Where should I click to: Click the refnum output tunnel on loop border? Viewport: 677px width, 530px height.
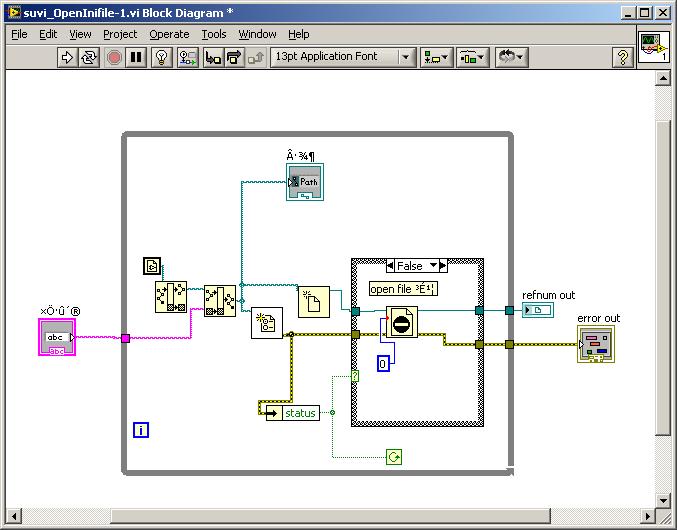pyautogui.click(x=509, y=310)
